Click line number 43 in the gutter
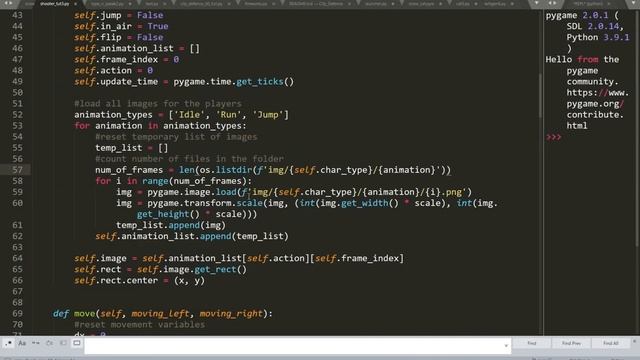This screenshot has width=640, height=360. click(x=18, y=15)
